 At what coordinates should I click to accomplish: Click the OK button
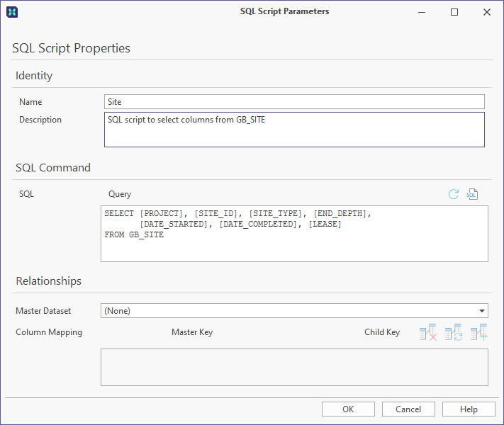(x=348, y=409)
